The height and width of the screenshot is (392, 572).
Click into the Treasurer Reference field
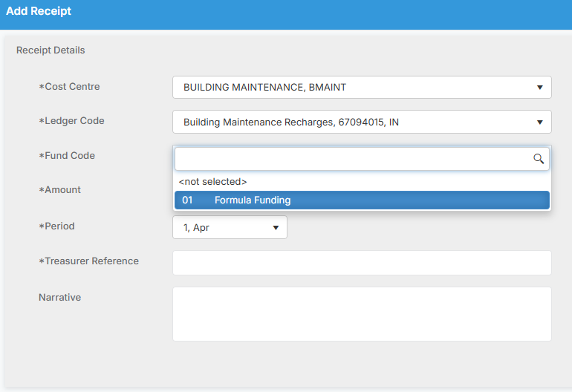[362, 263]
